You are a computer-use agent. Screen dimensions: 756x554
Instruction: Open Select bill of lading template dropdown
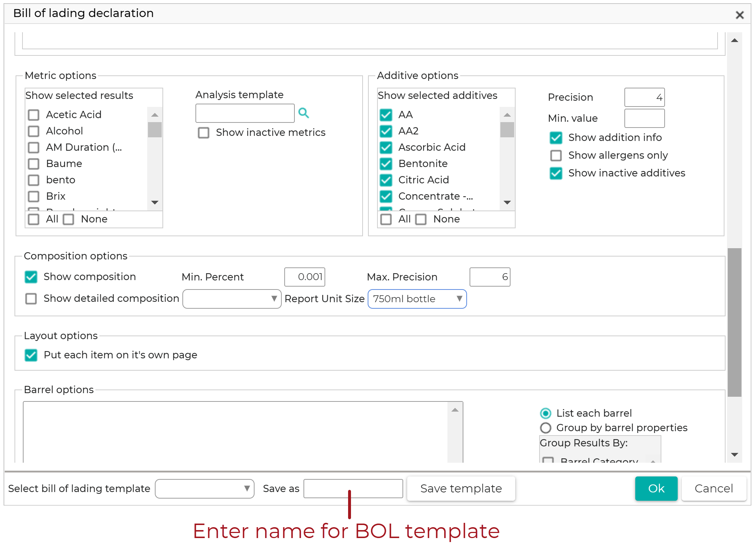(x=205, y=489)
